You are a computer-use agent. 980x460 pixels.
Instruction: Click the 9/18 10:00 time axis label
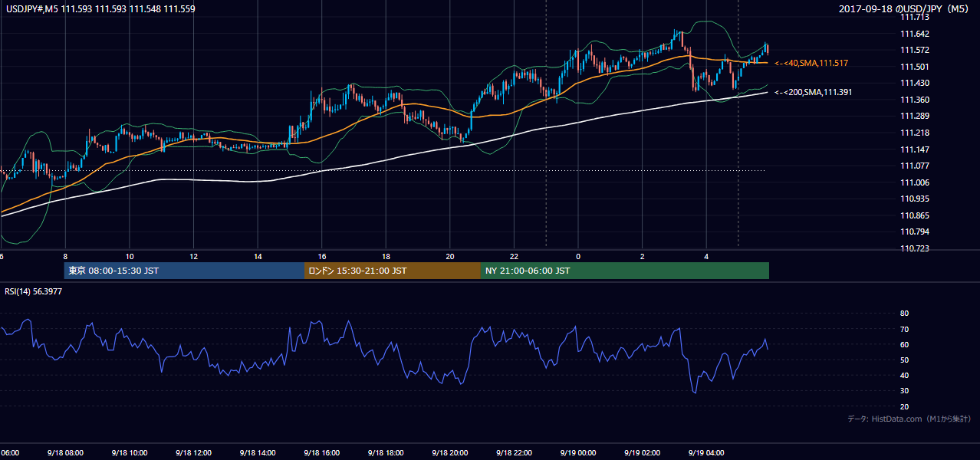pos(129,453)
